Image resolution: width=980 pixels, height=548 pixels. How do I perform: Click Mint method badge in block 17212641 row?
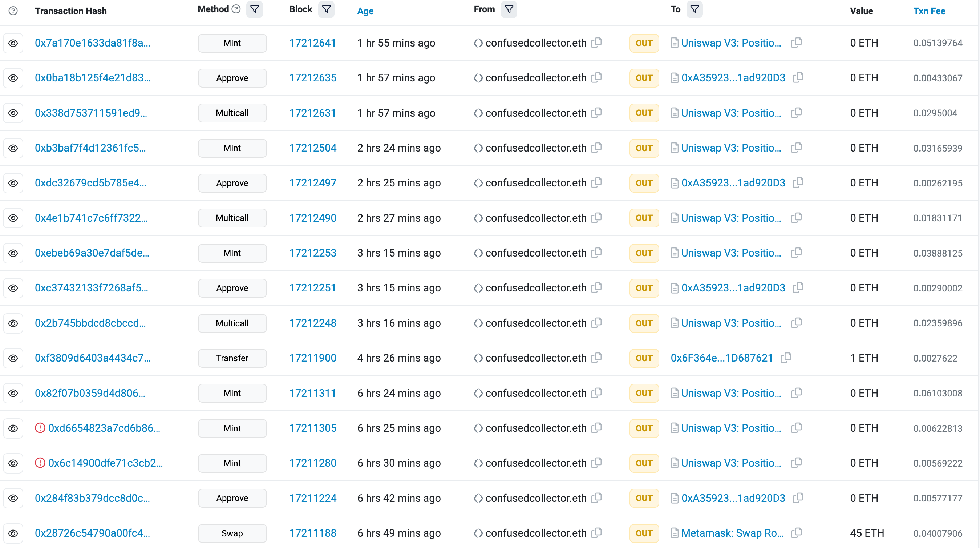click(232, 43)
